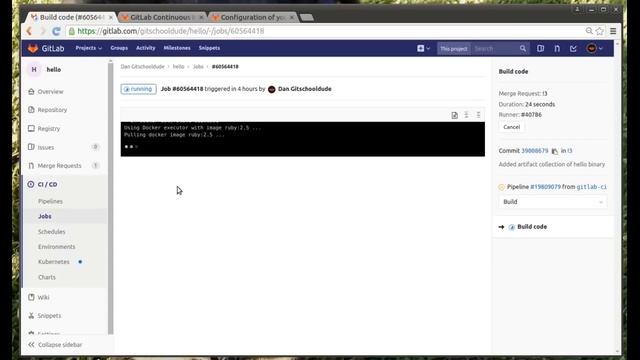Open Kubernetes under CI / CD
Screen dimensions: 640x360
tap(53, 262)
